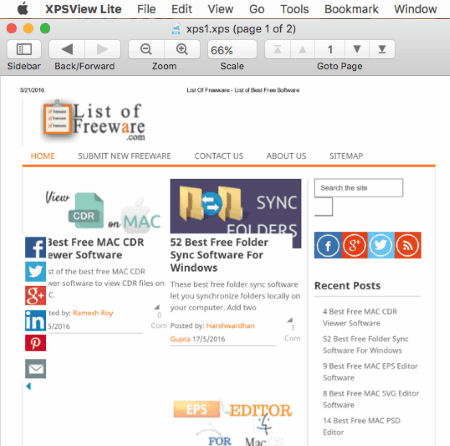Open the Window menu
Image resolution: width=450 pixels, height=446 pixels.
click(415, 9)
